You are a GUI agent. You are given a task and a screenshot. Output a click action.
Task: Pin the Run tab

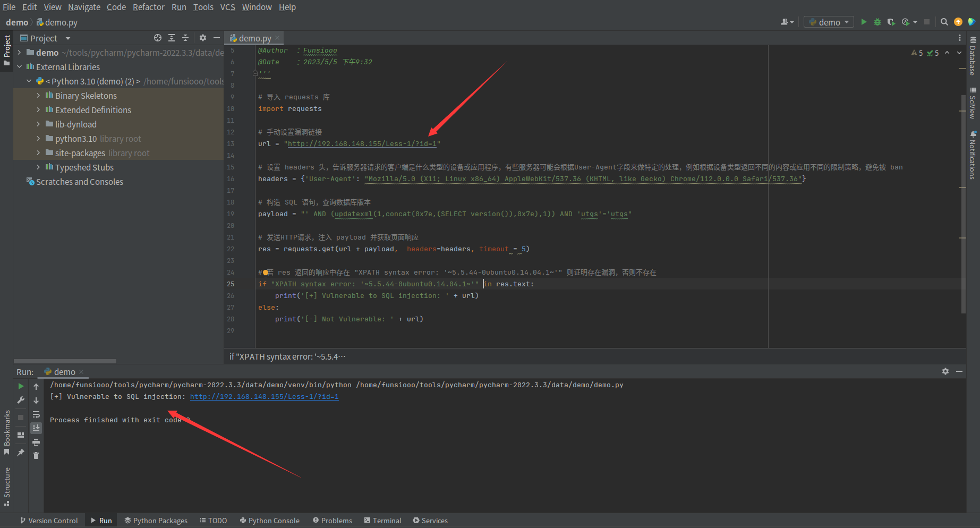(x=21, y=453)
